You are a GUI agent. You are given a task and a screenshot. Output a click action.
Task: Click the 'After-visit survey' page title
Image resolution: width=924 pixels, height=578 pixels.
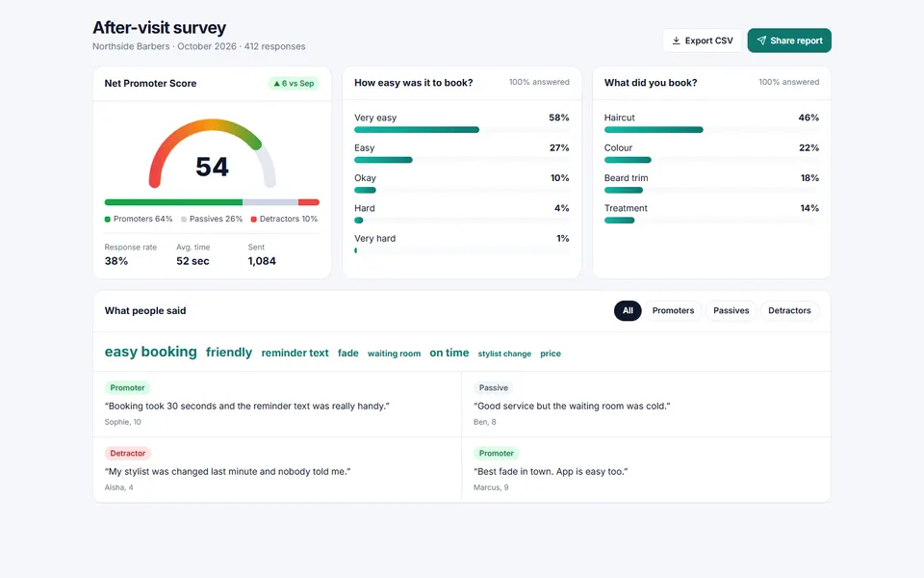tap(159, 28)
